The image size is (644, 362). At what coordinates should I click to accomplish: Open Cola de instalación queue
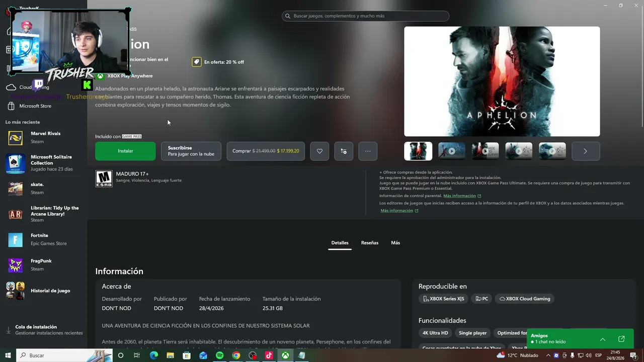pyautogui.click(x=43, y=330)
